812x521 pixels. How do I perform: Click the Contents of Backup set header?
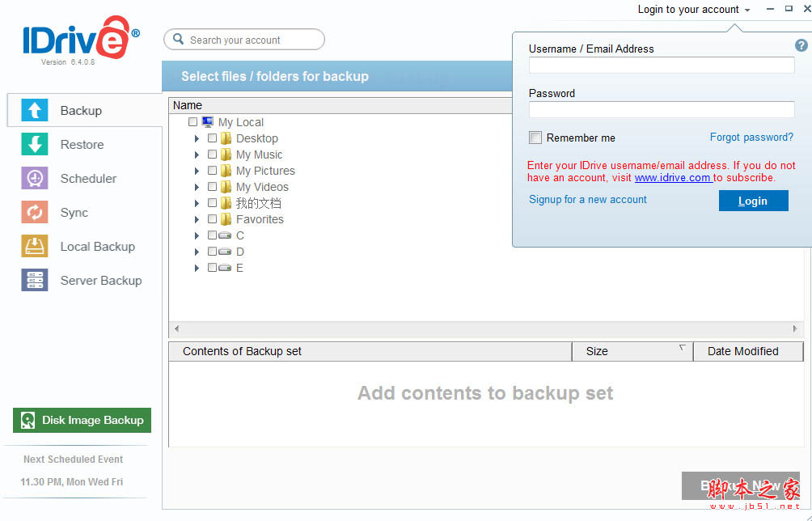tap(370, 351)
